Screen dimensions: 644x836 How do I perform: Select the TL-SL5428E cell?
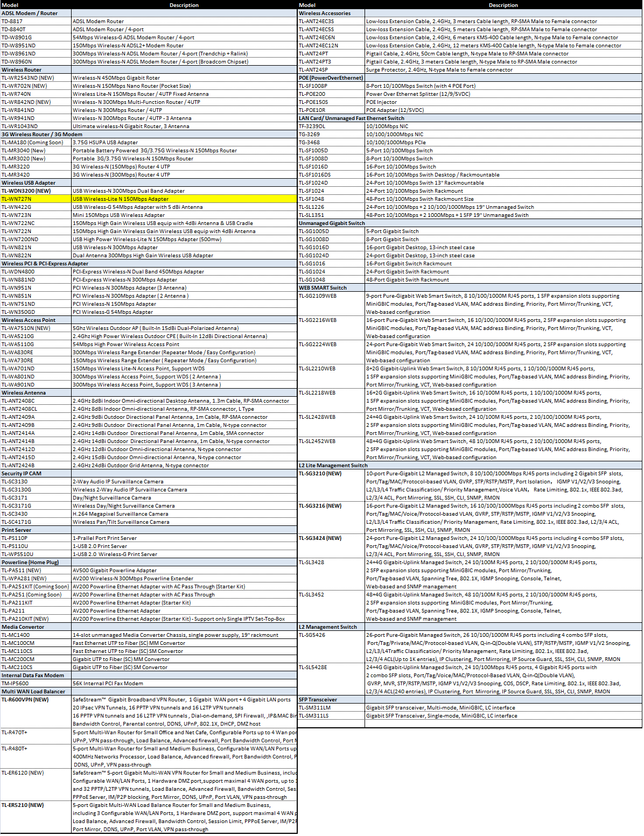331,680
